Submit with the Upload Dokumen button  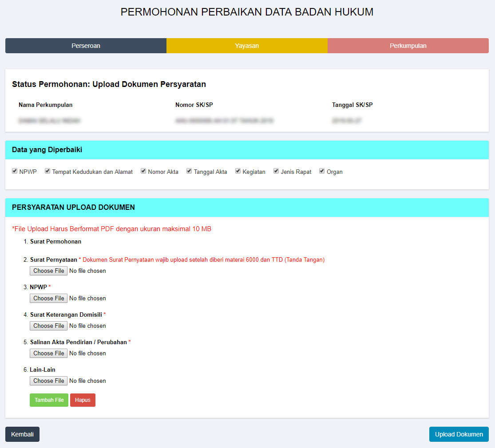(x=459, y=434)
